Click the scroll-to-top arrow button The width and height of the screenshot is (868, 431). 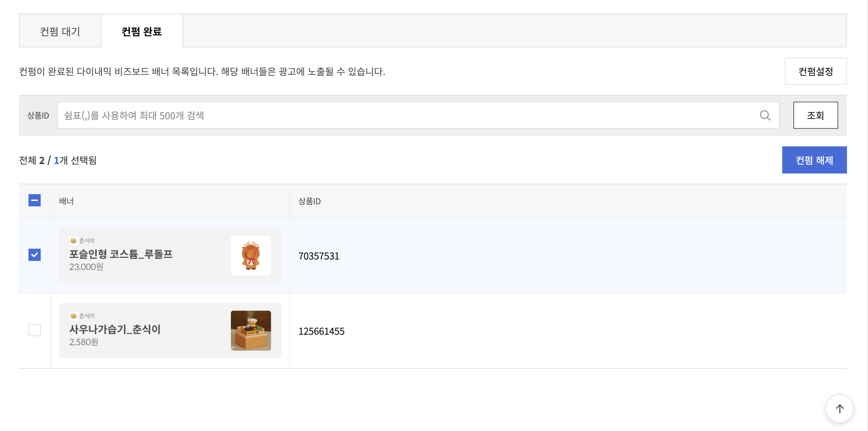(x=839, y=409)
